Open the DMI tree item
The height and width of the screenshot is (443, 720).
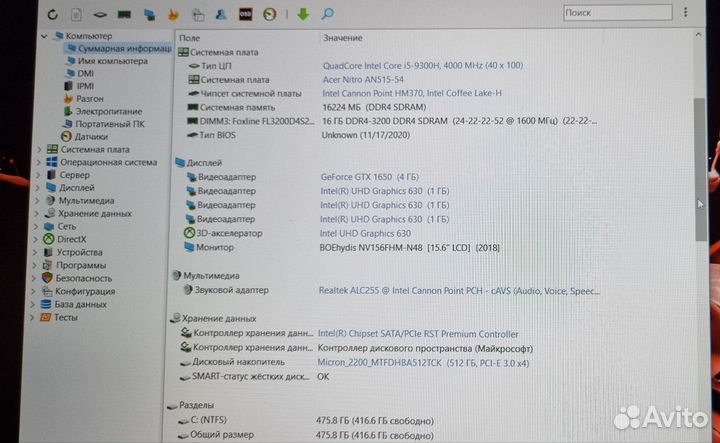pyautogui.click(x=80, y=73)
